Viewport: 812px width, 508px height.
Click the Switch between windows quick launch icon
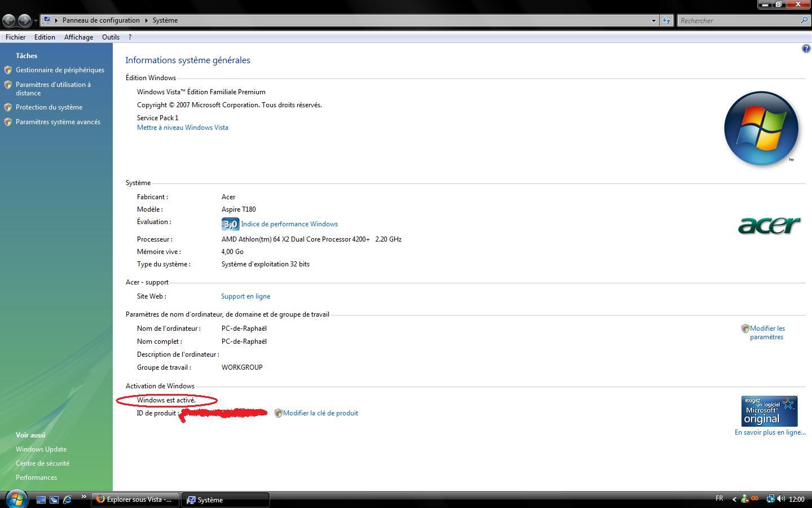(54, 500)
